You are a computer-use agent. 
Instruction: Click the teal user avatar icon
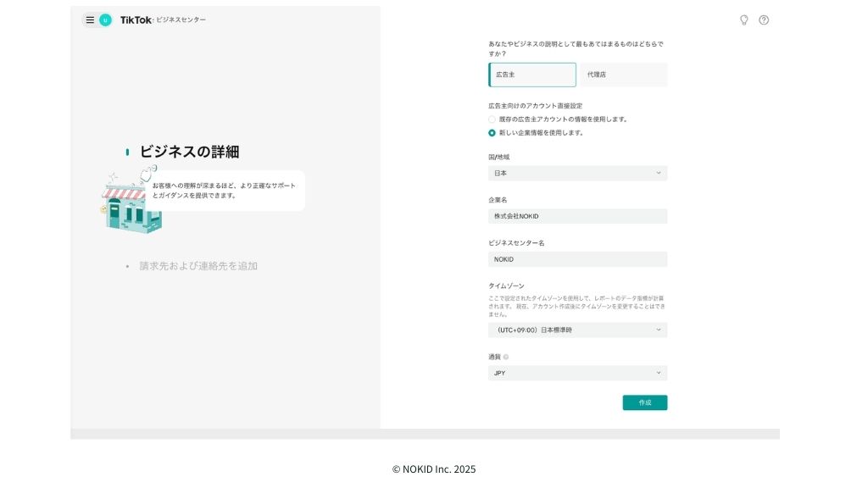pos(105,20)
